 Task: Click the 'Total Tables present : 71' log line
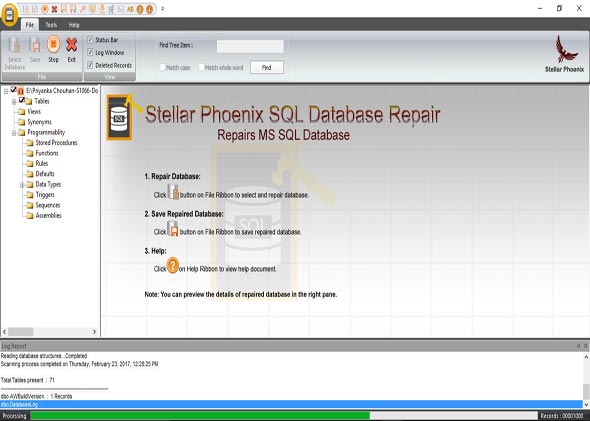click(x=27, y=380)
